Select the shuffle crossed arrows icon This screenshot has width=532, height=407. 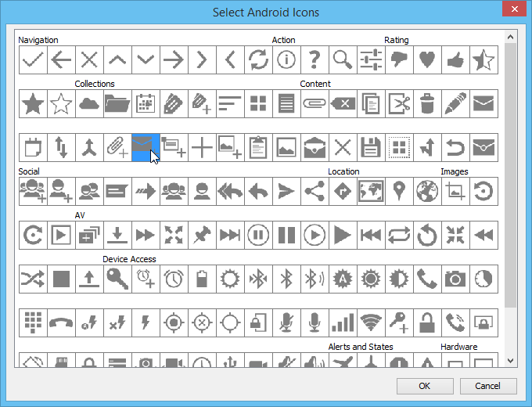(33, 279)
